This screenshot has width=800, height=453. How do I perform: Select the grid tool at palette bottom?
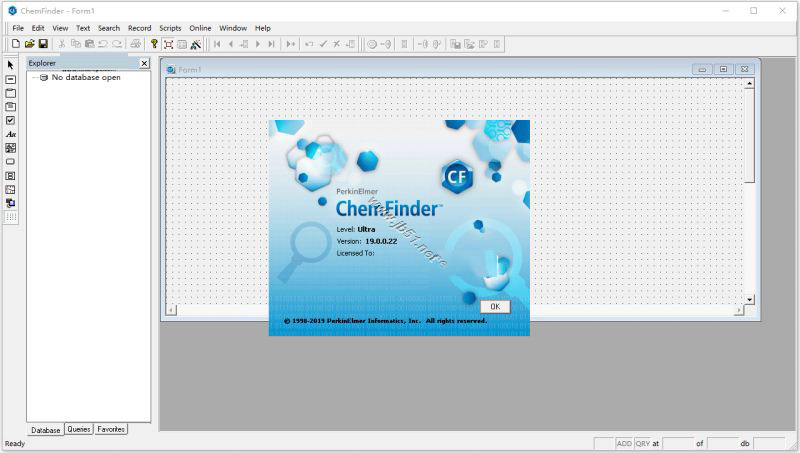click(11, 217)
